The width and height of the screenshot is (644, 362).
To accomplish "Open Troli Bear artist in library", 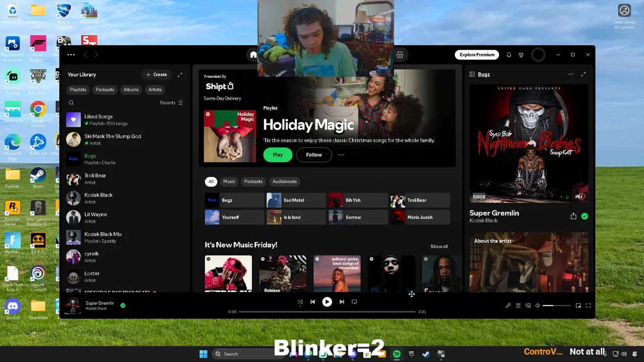I will pyautogui.click(x=125, y=178).
